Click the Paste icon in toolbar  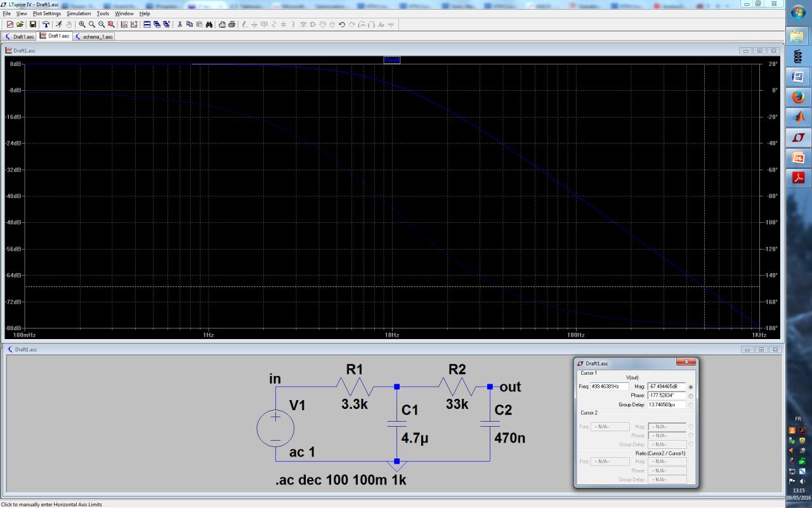tap(199, 25)
